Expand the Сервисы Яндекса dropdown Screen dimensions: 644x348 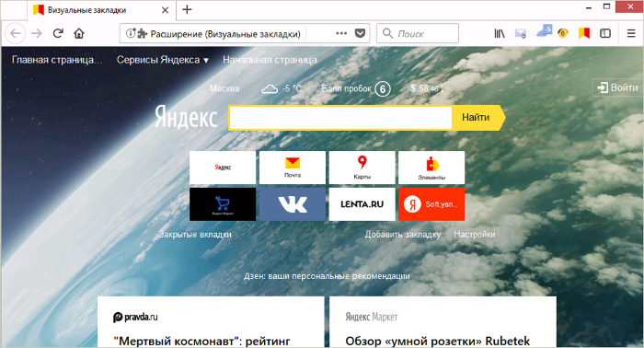click(x=163, y=60)
